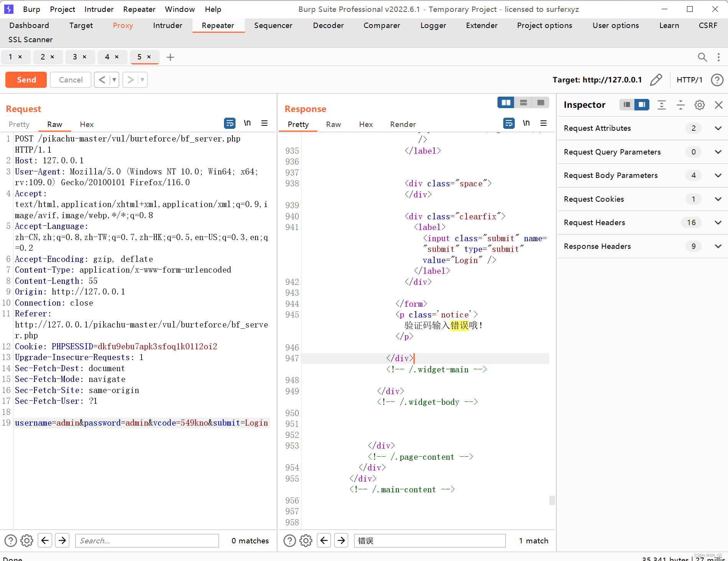The image size is (728, 561).
Task: Go back to previous request in history
Action: 102,80
